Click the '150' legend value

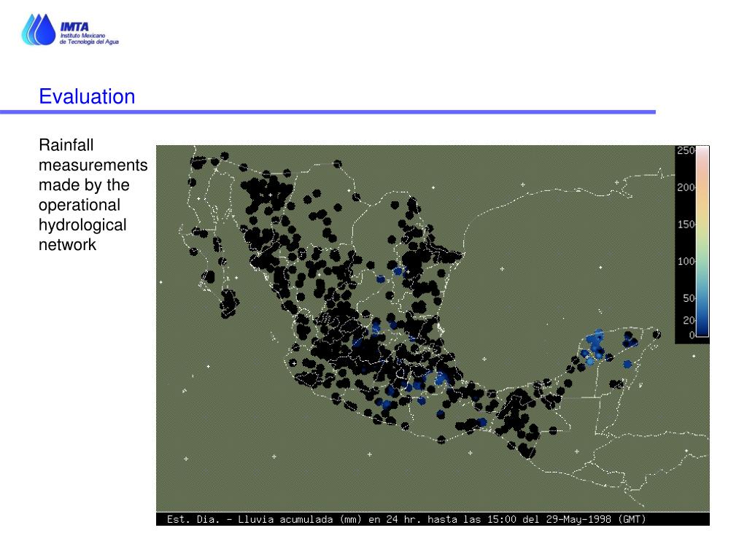coord(686,225)
